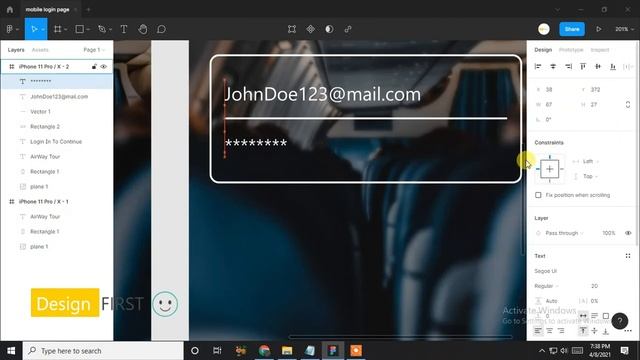
Task: Select the Hand tool
Action: (142, 29)
